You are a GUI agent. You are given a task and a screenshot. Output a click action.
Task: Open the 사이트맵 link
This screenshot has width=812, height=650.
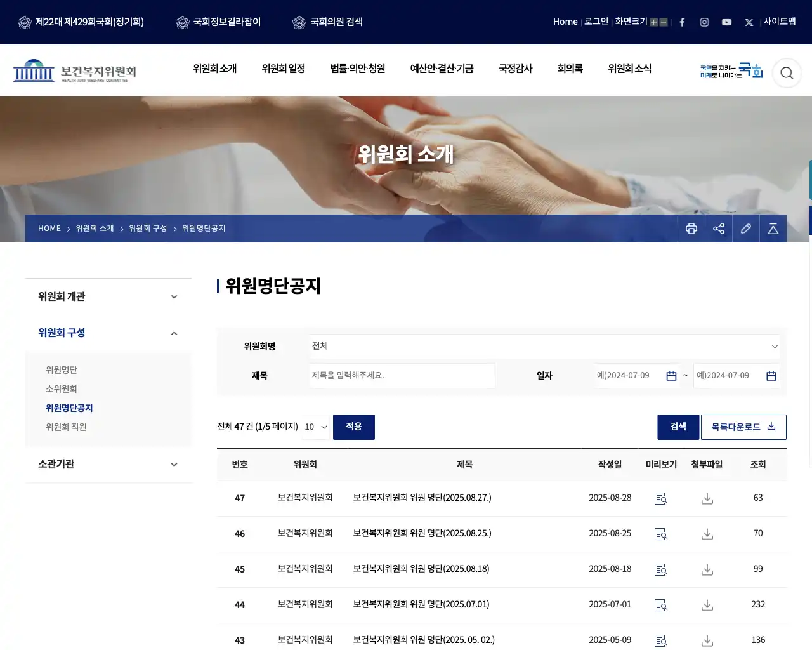click(x=780, y=22)
